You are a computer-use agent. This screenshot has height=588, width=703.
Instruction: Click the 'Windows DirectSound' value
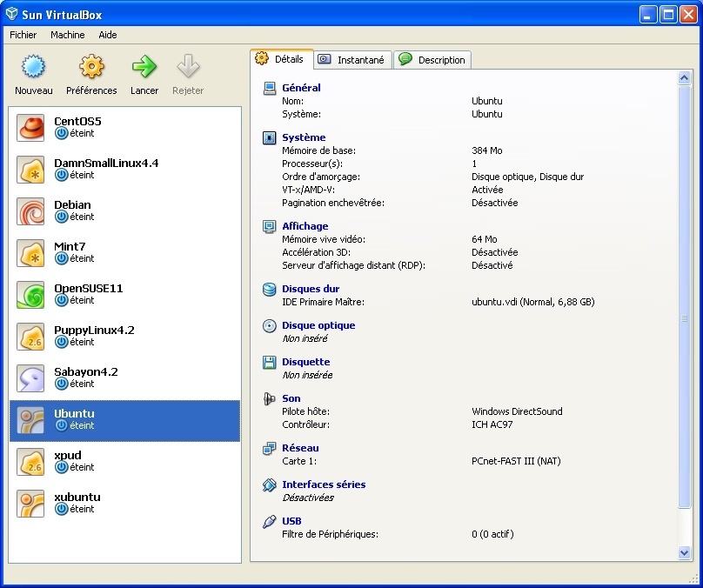click(x=517, y=411)
